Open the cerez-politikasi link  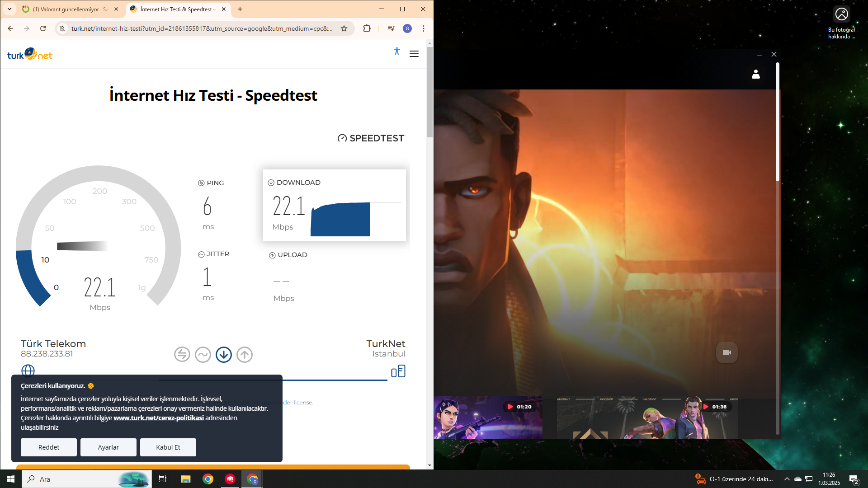158,418
